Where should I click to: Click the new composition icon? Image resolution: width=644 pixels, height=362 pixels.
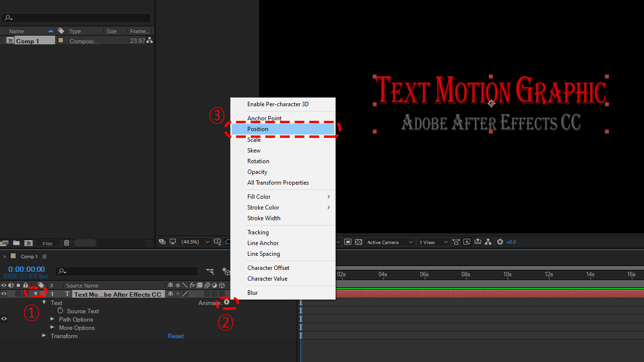point(28,243)
